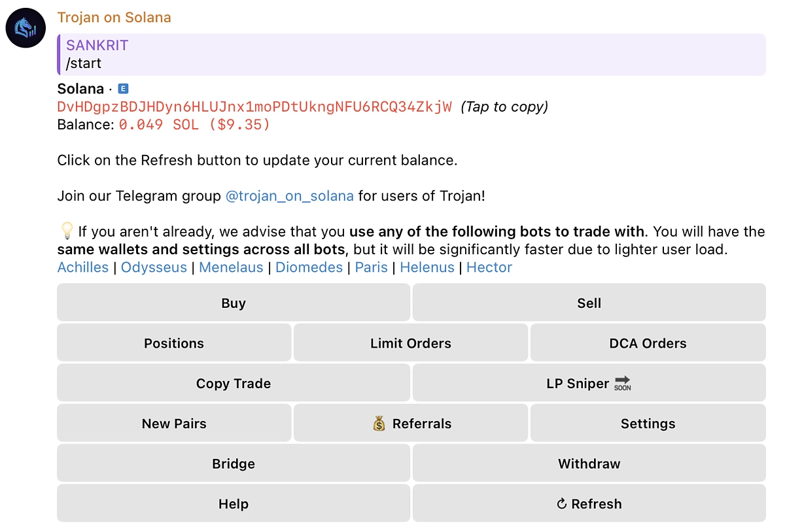Click the Buy button

pos(233,303)
